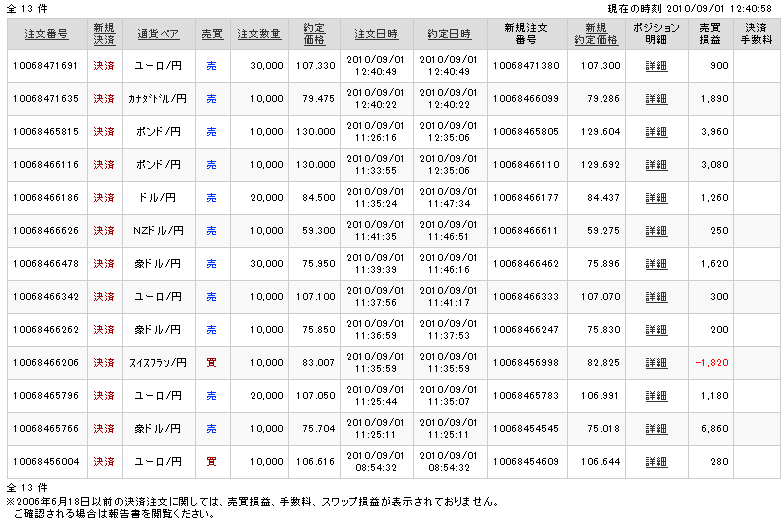784x523 pixels.
Task: Click the 注文数量 column header
Action: click(x=257, y=34)
